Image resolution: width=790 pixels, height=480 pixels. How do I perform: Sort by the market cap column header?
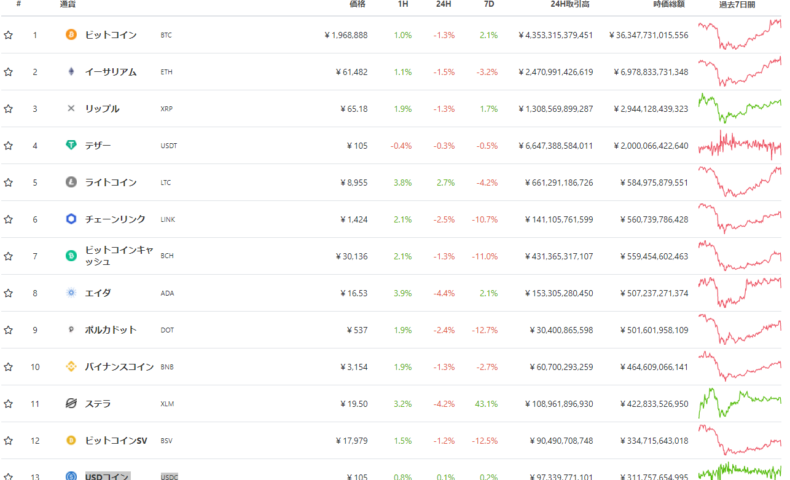669,4
